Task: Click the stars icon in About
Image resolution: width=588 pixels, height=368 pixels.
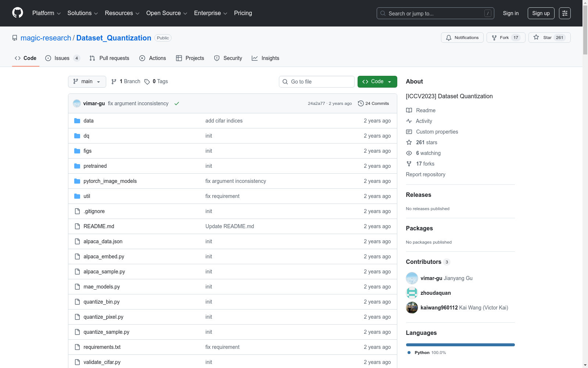Action: [409, 142]
